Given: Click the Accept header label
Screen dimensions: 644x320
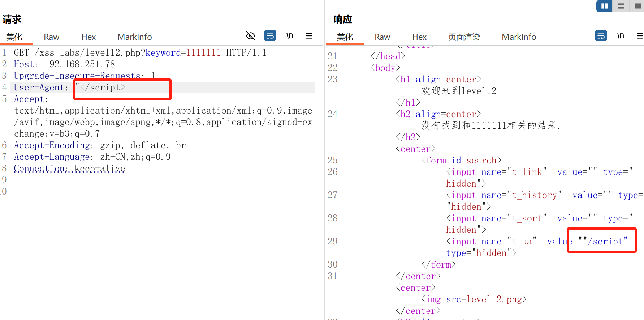Looking at the screenshot, I should coord(31,99).
